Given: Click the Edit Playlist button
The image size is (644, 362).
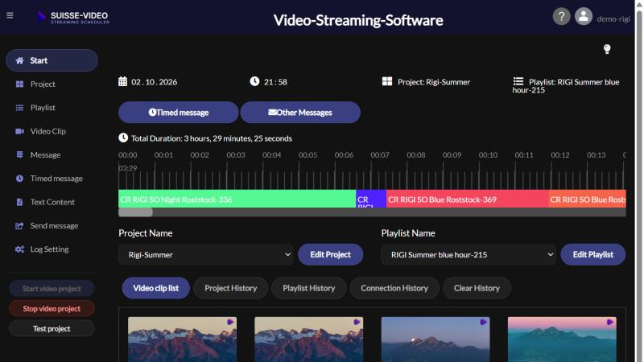Looking at the screenshot, I should pyautogui.click(x=593, y=254).
